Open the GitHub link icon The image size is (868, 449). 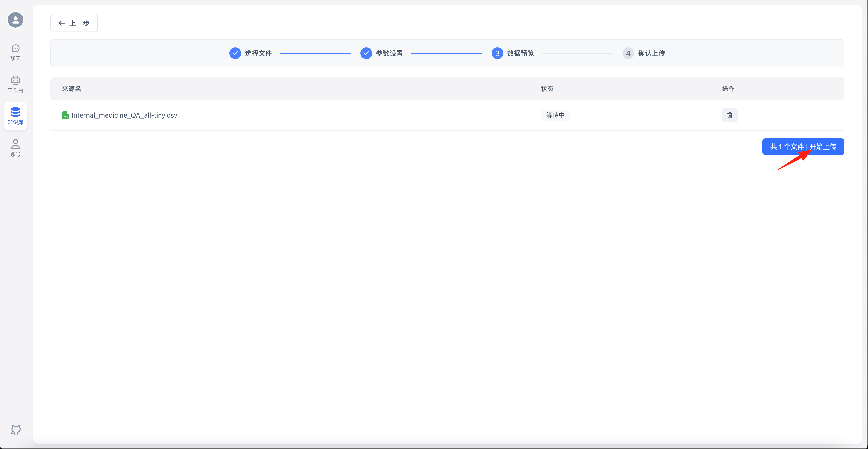pyautogui.click(x=15, y=430)
